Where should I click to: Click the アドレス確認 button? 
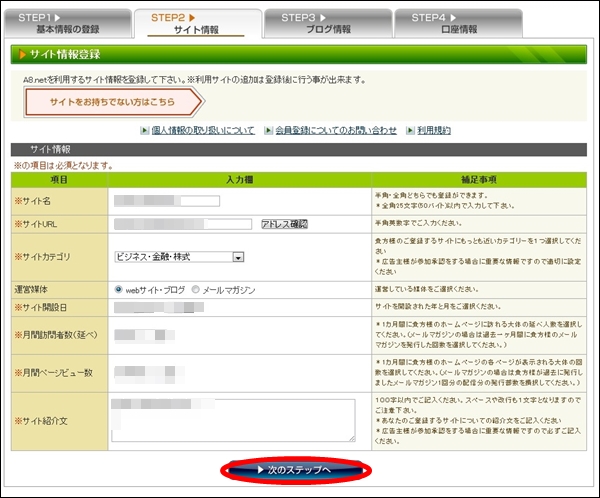click(284, 224)
